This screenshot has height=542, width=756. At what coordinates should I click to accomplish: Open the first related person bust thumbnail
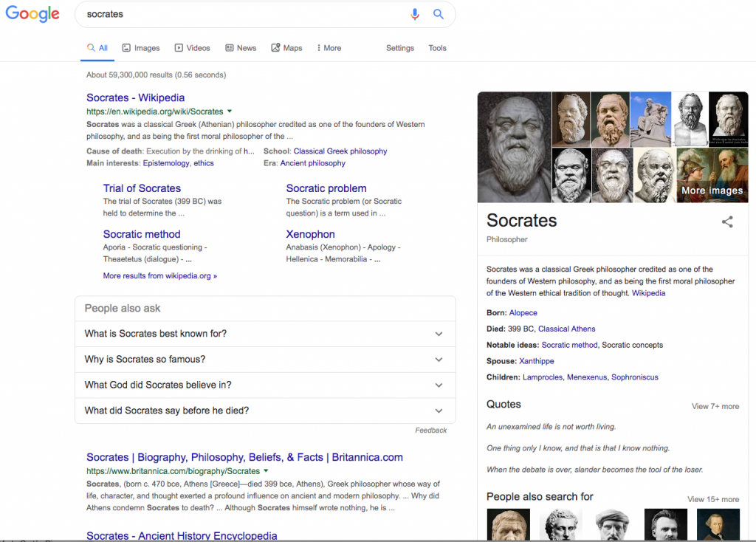click(x=508, y=524)
